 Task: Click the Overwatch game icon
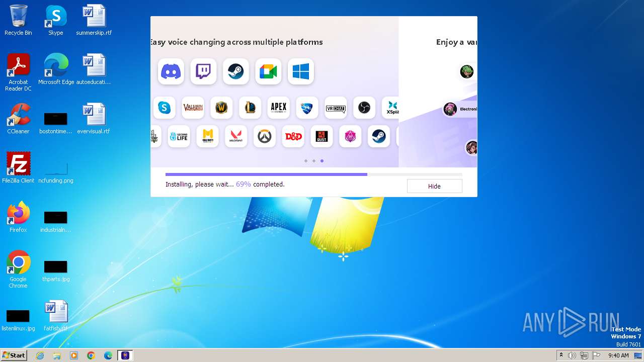pos(265,136)
